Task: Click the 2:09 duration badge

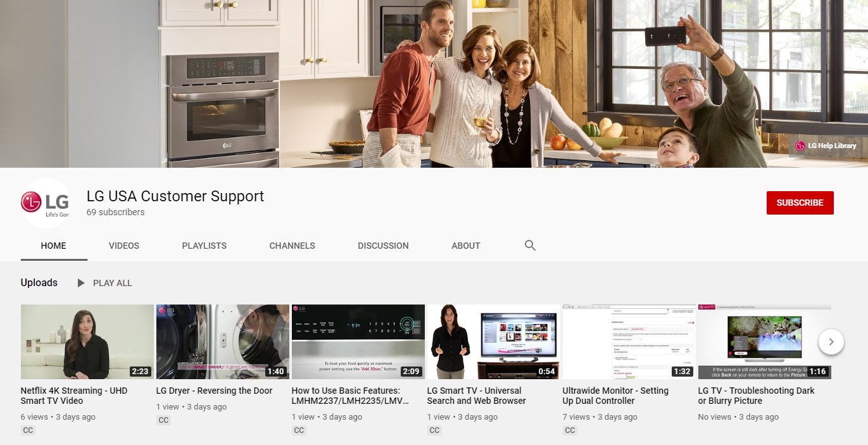Action: [x=411, y=372]
